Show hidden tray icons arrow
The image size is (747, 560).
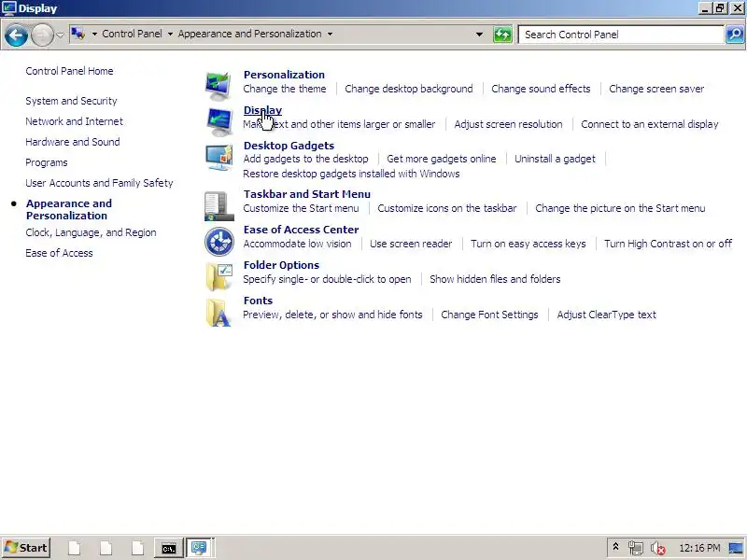coord(615,547)
